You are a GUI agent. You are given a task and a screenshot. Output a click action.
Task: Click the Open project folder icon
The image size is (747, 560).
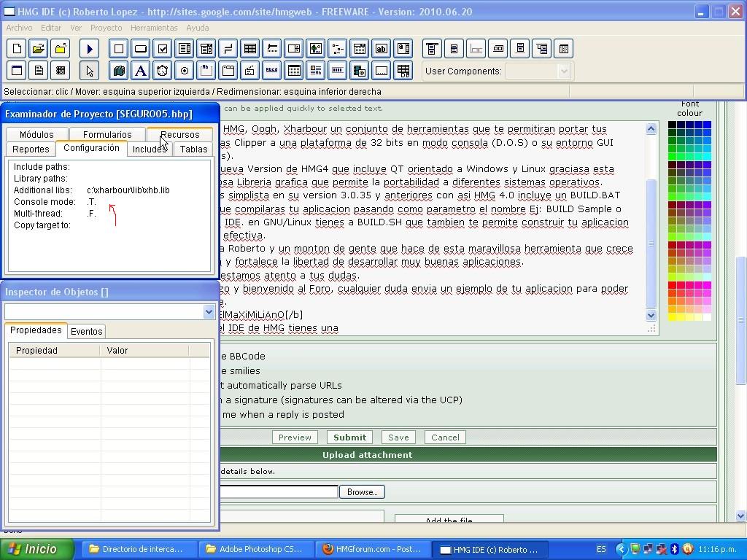(39, 49)
